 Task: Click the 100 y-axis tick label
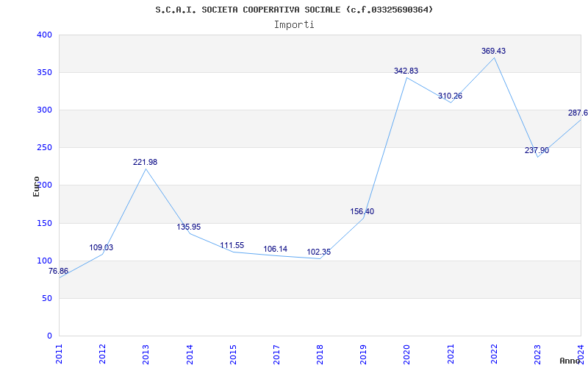click(44, 261)
